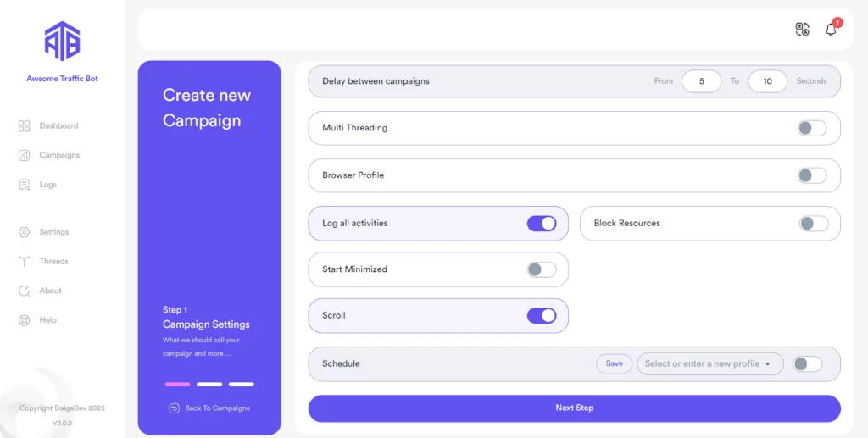Screen dimensions: 868x438
Task: Go to Campaigns in the sidebar
Action: click(x=59, y=156)
